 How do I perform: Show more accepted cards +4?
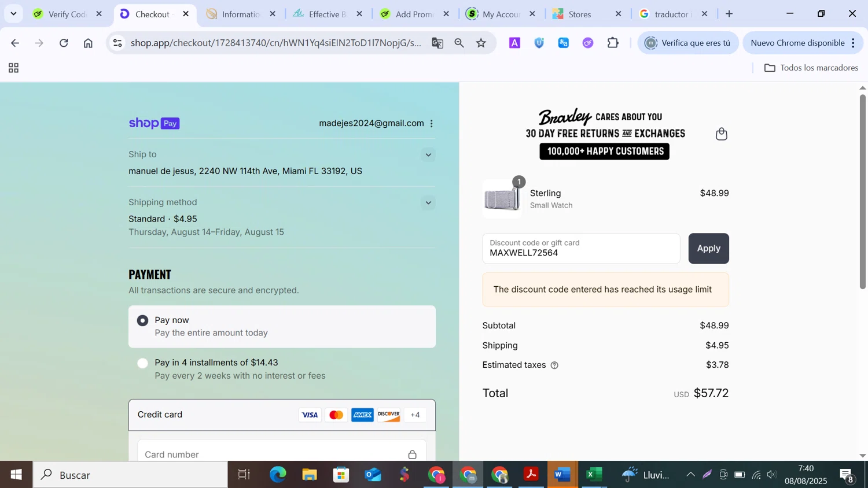(x=415, y=415)
